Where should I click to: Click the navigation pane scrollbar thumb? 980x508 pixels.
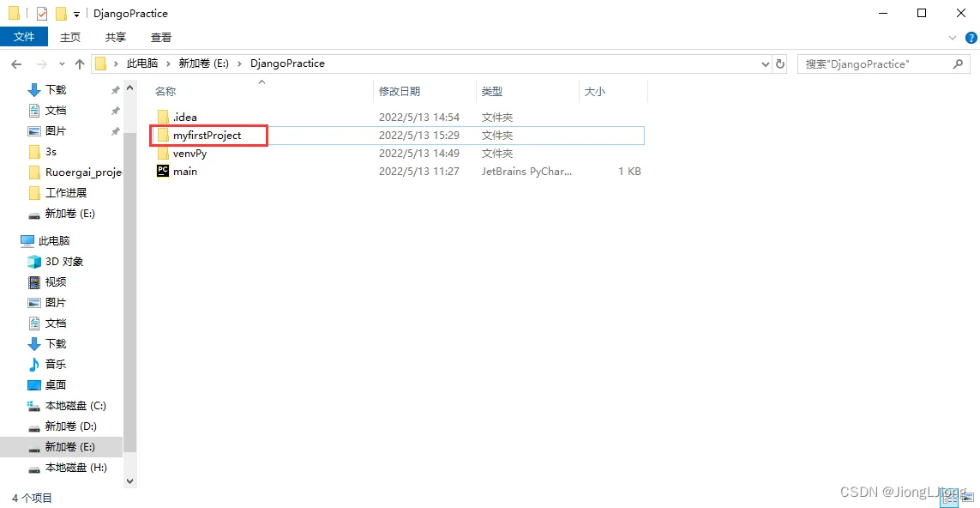(130, 292)
